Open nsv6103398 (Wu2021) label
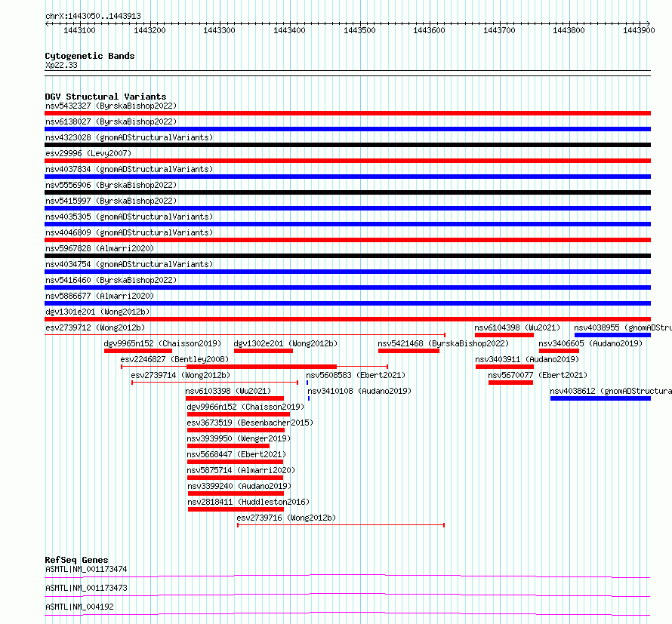Screen dimensions: 672x624 (228, 391)
